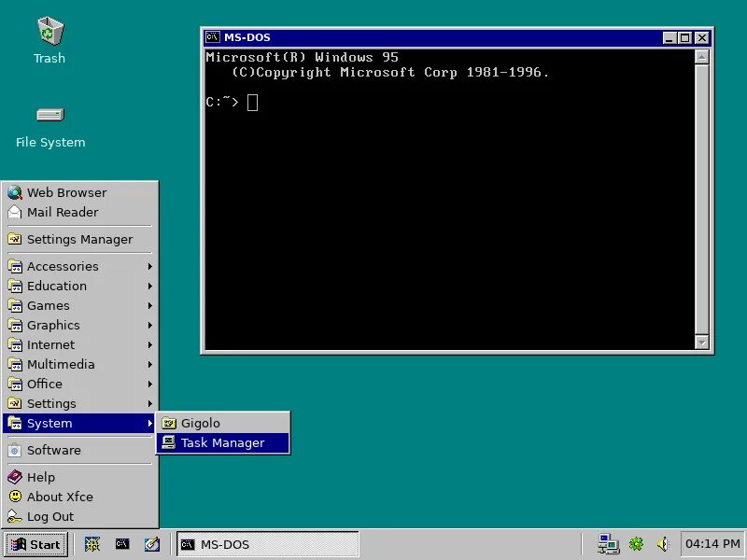The image size is (747, 560).
Task: Select the Gigolo submenu entry
Action: [222, 423]
